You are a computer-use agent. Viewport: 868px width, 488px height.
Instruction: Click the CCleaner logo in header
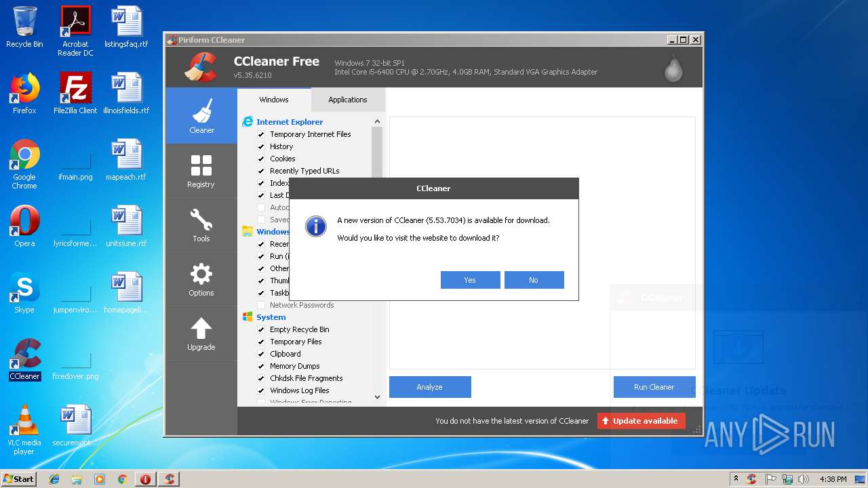click(x=201, y=66)
